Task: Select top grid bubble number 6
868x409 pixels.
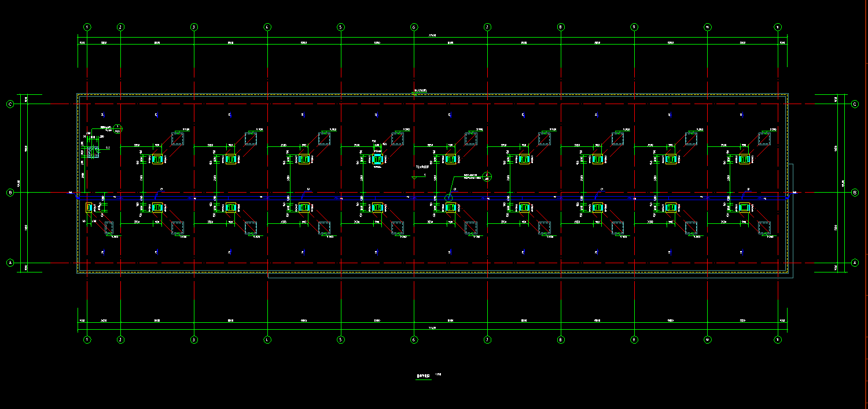Action: click(x=414, y=27)
